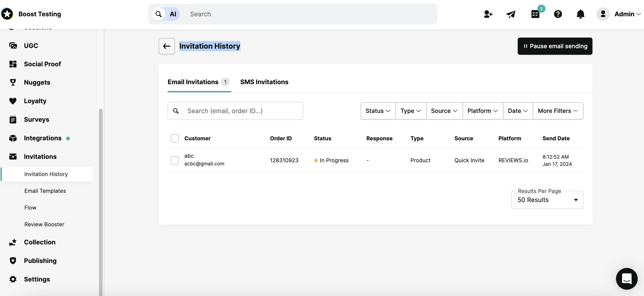644x296 pixels.
Task: Open the Results Per Page dropdown
Action: coord(547,200)
